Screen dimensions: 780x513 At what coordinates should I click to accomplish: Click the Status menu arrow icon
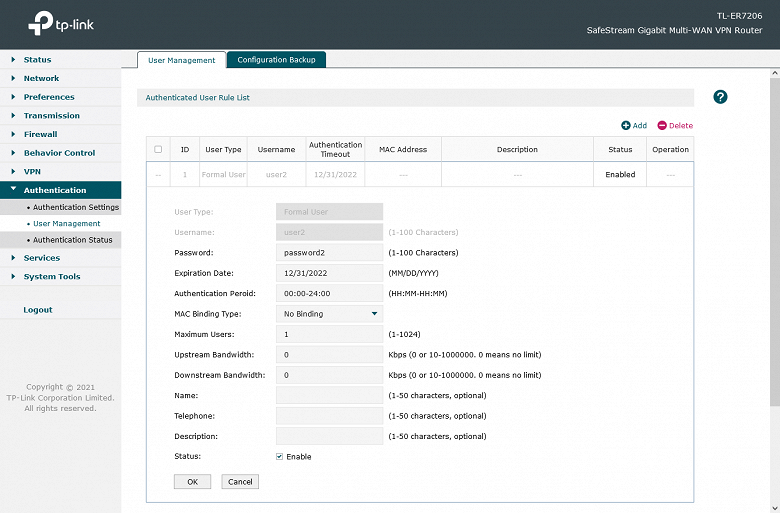coord(13,59)
